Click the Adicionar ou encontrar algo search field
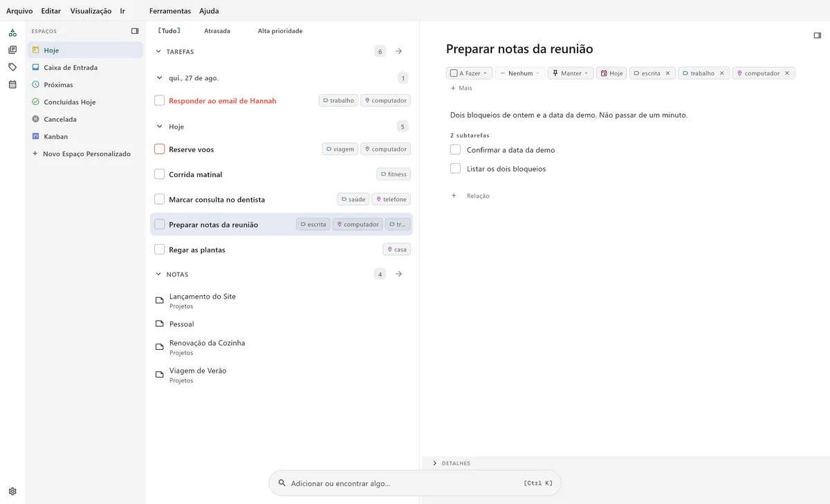This screenshot has height=504, width=830. [x=415, y=483]
